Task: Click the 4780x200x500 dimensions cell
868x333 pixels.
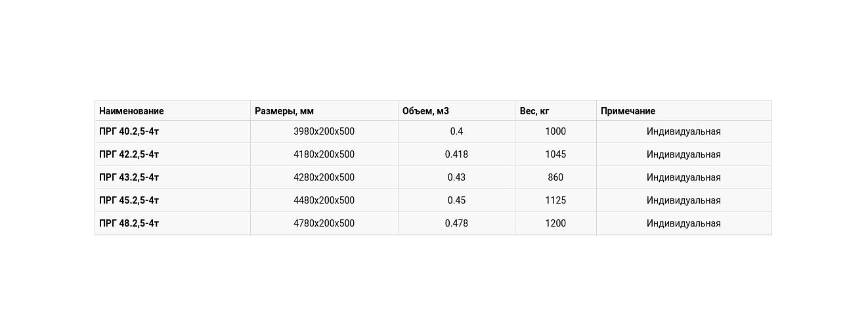Action: pos(324,223)
